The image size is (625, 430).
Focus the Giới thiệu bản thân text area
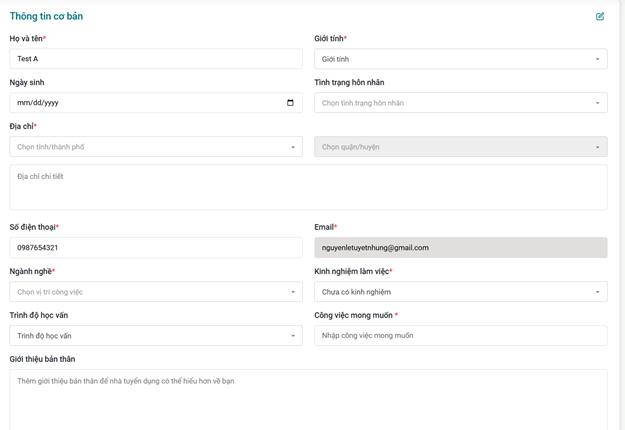pos(308,400)
